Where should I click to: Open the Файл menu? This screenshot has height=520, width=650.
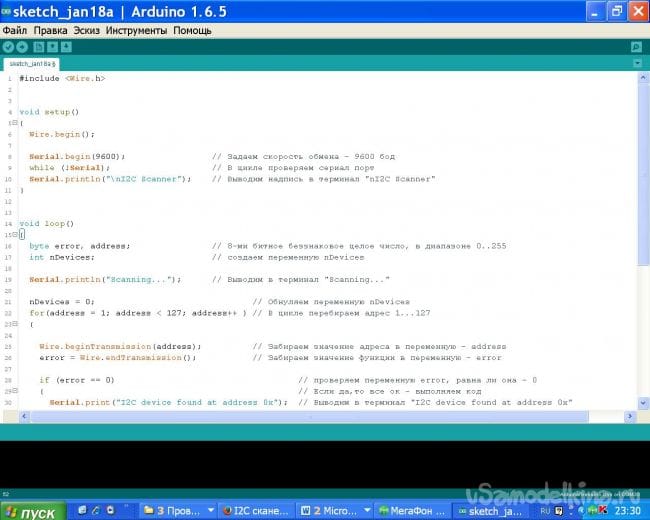click(14, 30)
